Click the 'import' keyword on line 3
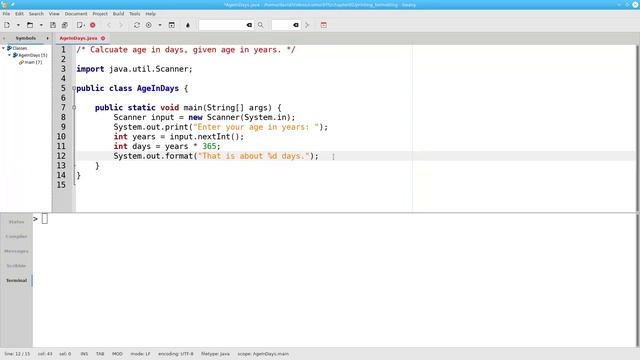The height and width of the screenshot is (360, 640). coord(90,69)
